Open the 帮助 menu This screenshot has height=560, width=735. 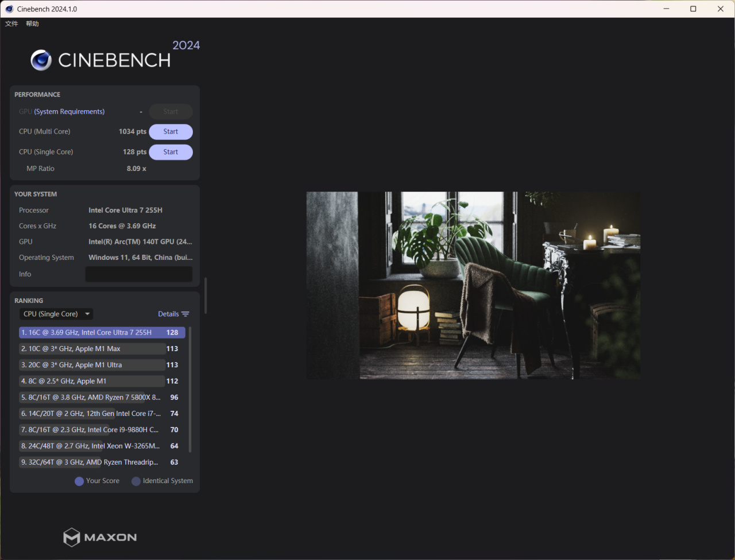tap(32, 24)
